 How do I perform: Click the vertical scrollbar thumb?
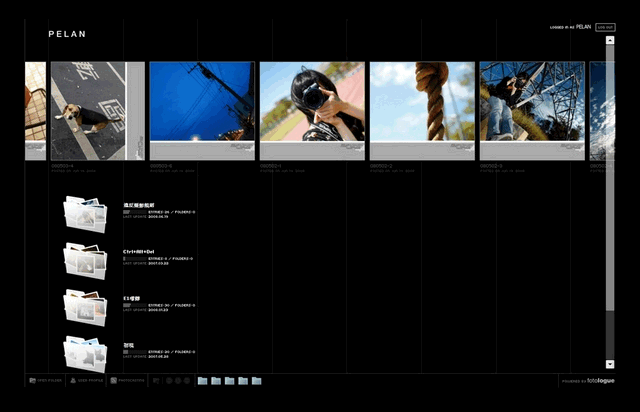[610, 178]
